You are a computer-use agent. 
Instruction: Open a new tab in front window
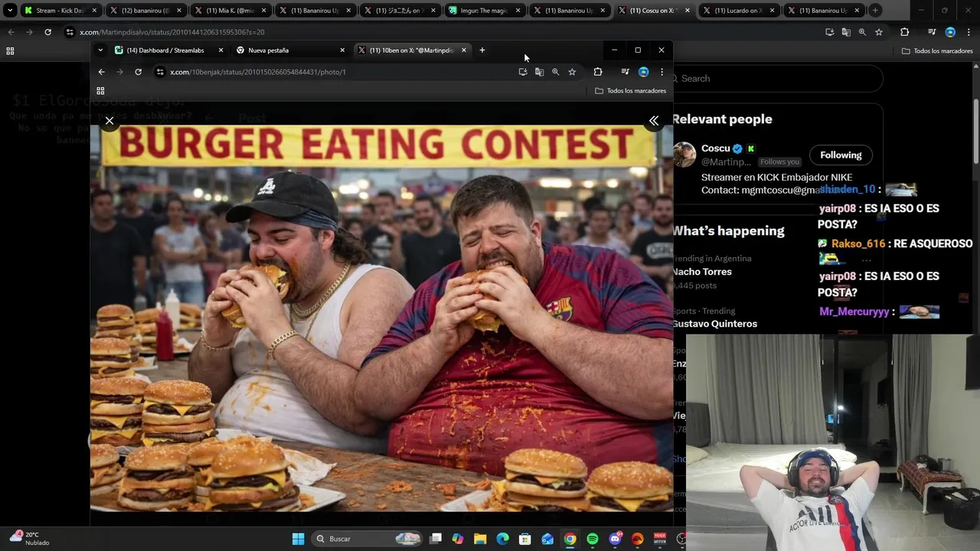point(482,51)
